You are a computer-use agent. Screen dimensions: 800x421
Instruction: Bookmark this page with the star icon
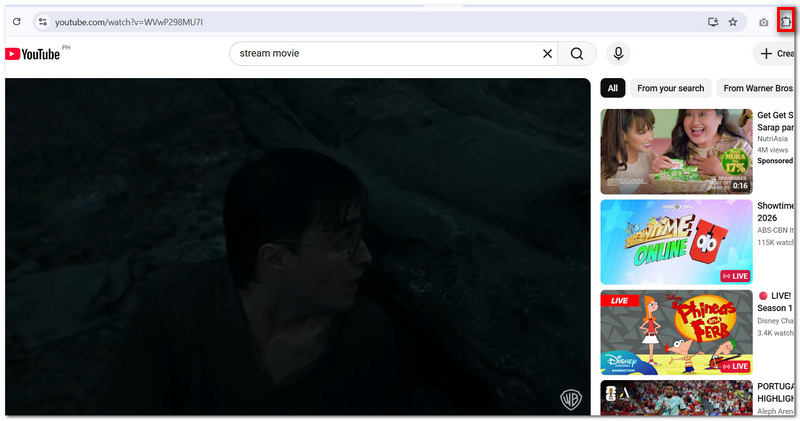coord(733,22)
